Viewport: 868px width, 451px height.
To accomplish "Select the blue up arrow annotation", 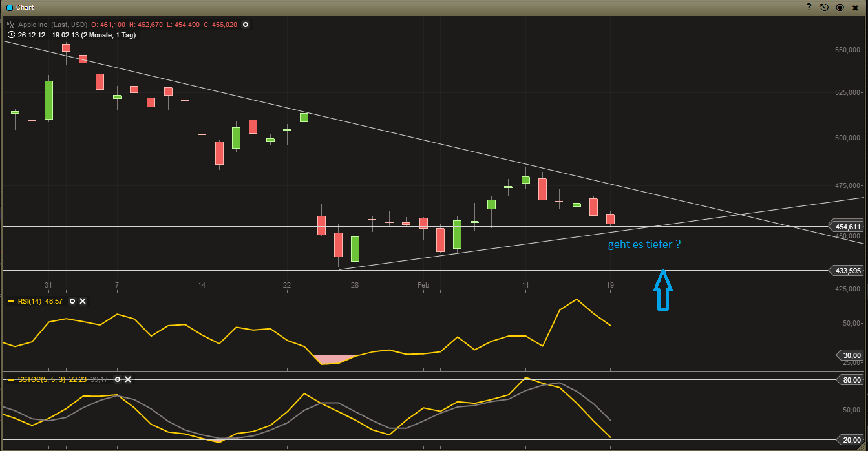I will pyautogui.click(x=663, y=289).
